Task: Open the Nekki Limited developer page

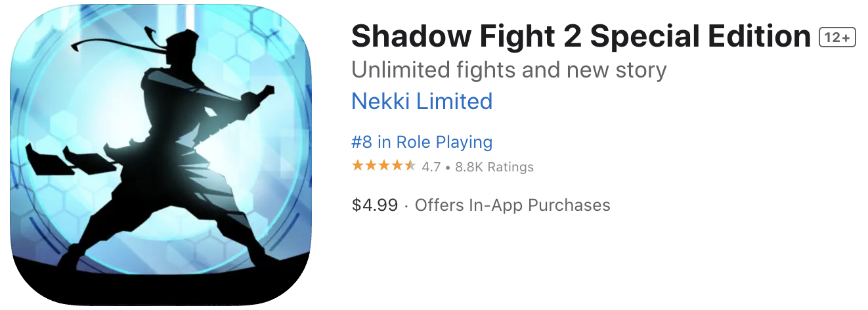Action: coord(422,101)
